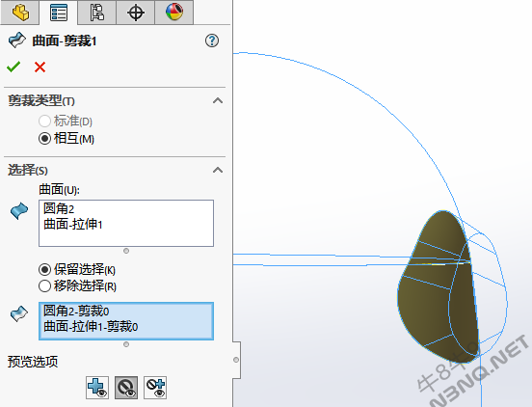Open the DisplayManager color ball tab
This screenshot has height=407, width=532.
[x=174, y=13]
